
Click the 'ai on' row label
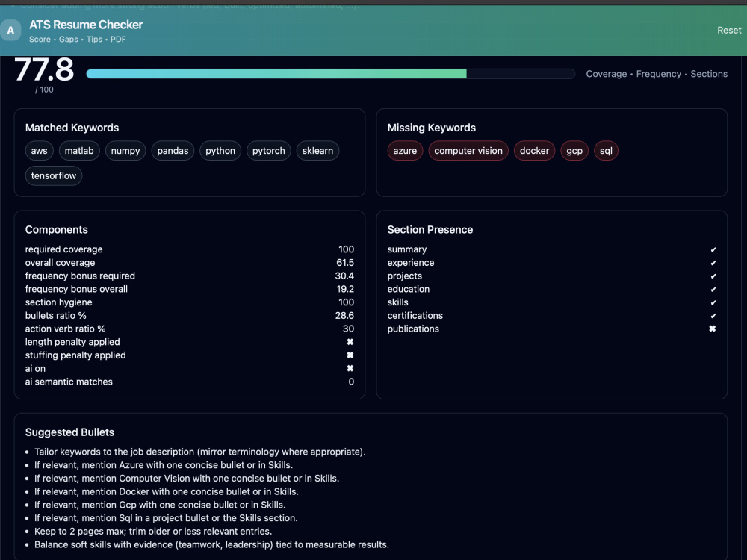(35, 368)
